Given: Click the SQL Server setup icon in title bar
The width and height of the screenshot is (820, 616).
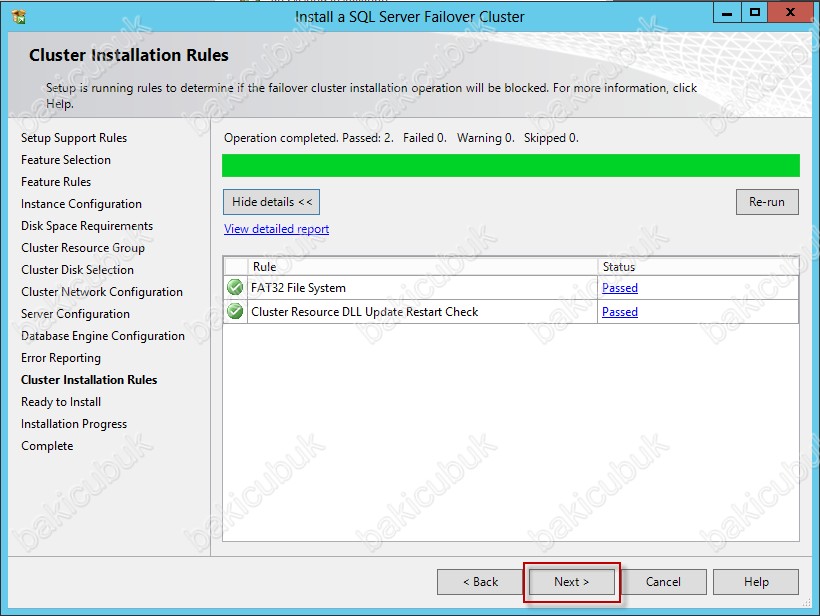Looking at the screenshot, I should 19,17.
